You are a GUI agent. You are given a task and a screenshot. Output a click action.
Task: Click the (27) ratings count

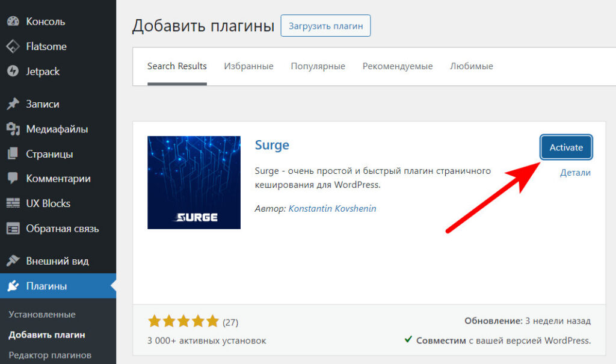pos(230,322)
